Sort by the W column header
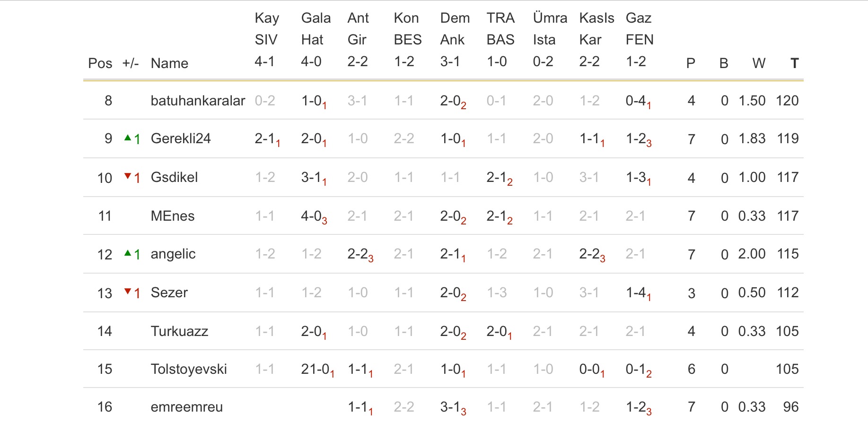868x422 pixels. pos(759,63)
